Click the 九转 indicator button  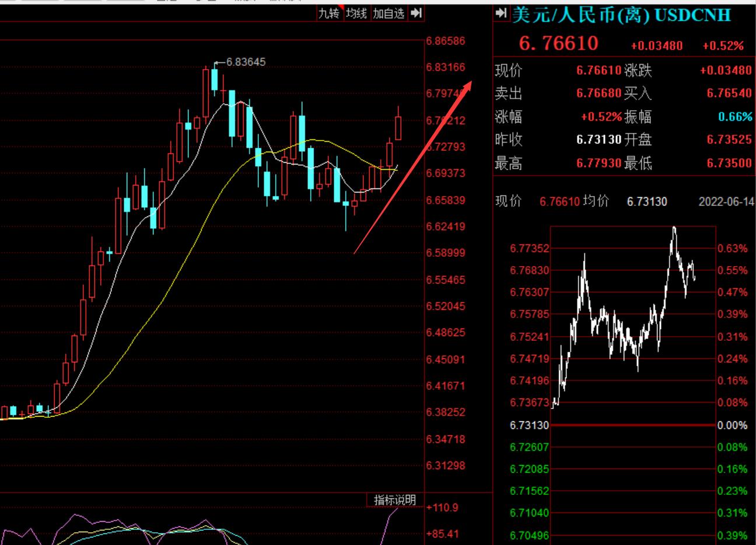coord(328,13)
